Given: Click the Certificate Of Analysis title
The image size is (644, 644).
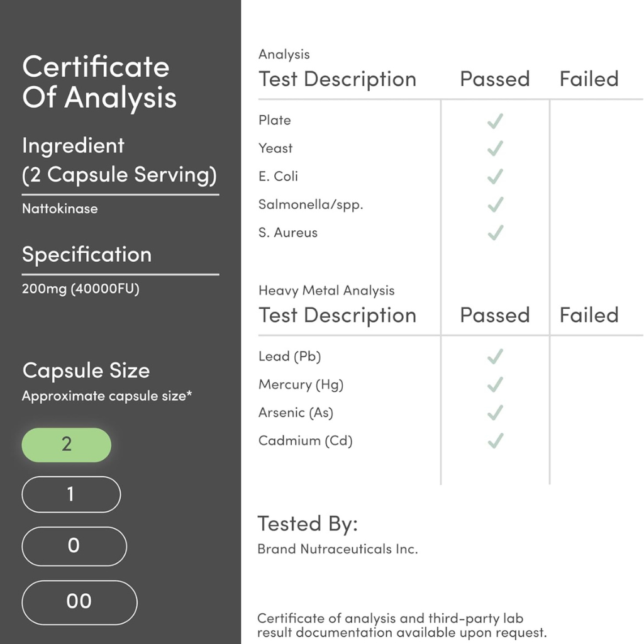Looking at the screenshot, I should [99, 82].
